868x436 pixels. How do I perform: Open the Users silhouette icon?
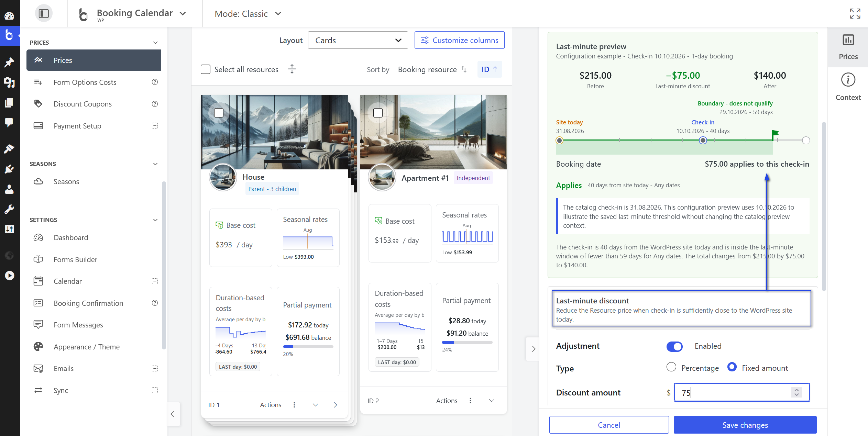pyautogui.click(x=9, y=189)
